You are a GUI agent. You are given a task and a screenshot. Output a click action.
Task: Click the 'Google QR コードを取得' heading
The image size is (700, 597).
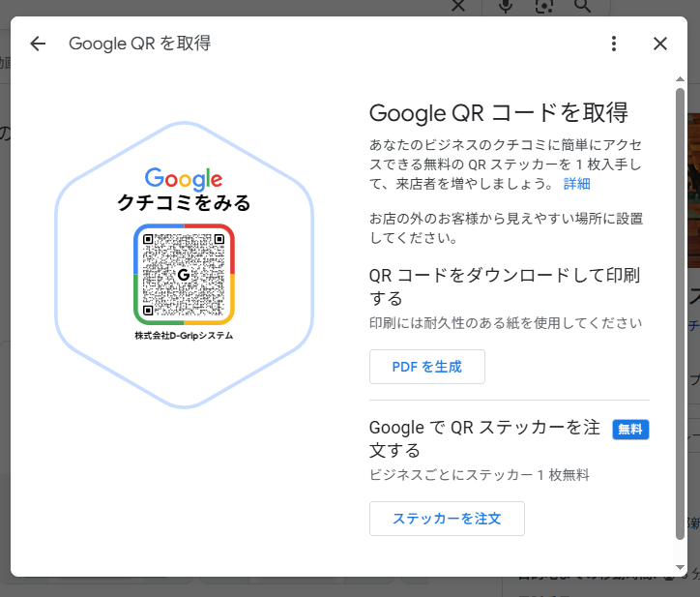point(499,112)
